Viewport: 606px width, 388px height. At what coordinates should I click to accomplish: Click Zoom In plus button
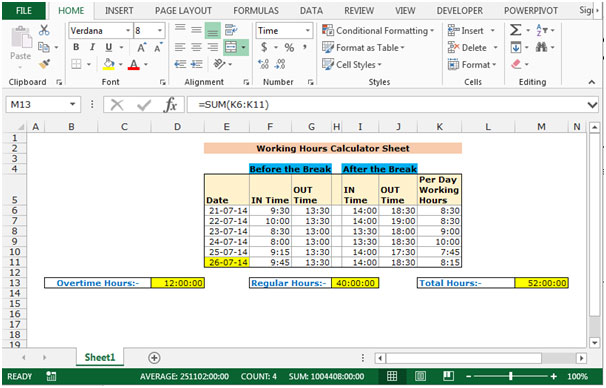tap(554, 376)
